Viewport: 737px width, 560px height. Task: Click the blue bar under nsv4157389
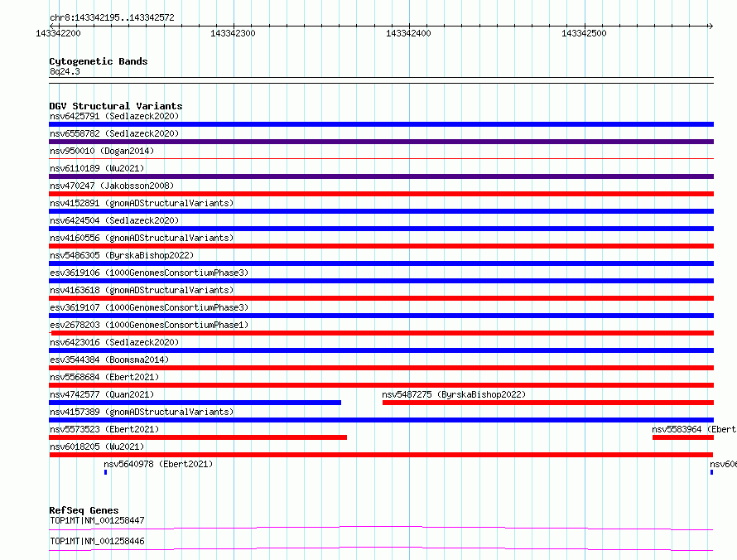[x=381, y=420]
